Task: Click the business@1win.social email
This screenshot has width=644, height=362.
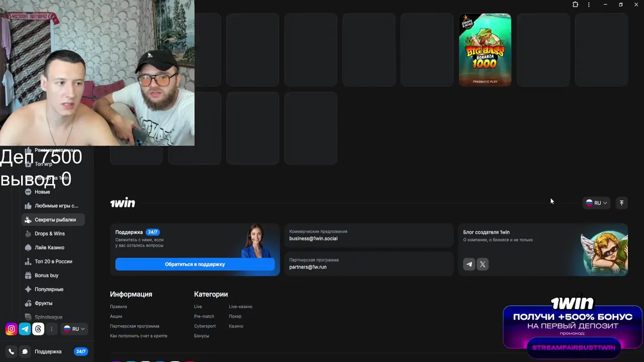Action: 313,238
